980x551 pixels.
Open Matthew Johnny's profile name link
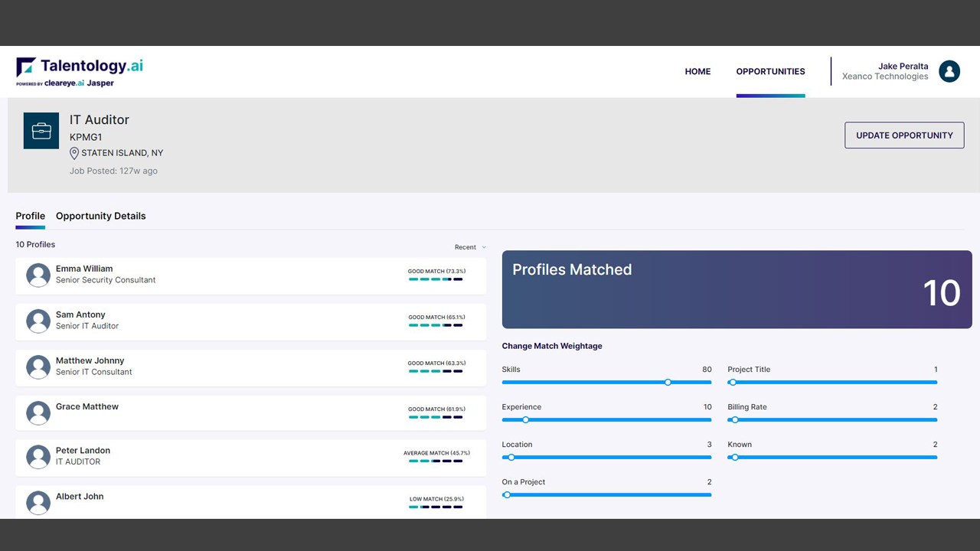click(x=90, y=360)
